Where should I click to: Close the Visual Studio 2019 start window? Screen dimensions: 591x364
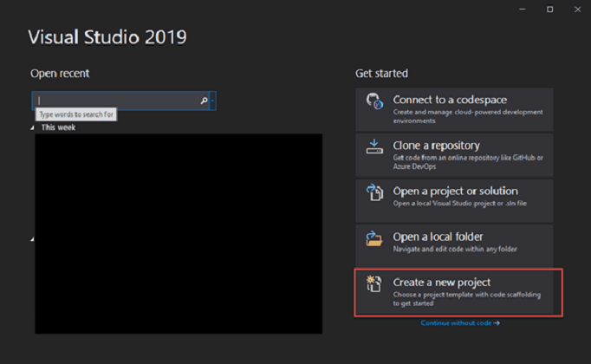[x=576, y=9]
